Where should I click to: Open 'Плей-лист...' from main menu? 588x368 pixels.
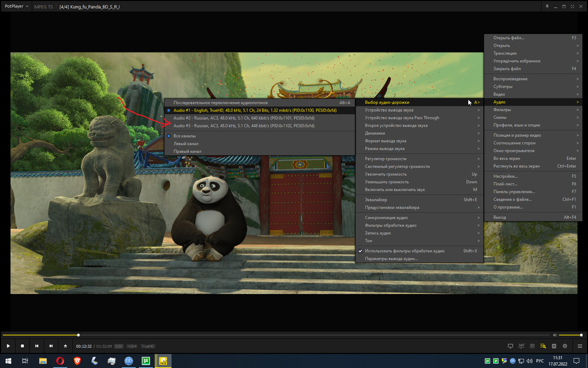(533, 184)
